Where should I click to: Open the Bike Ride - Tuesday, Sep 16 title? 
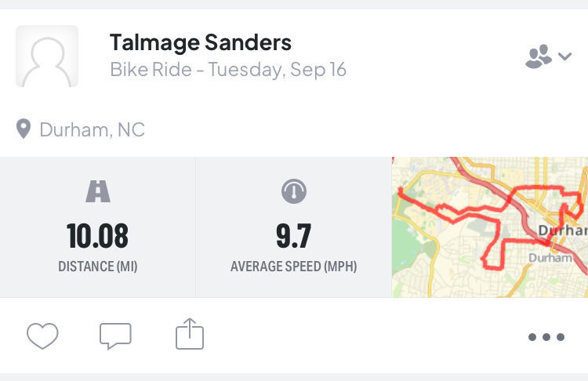[x=228, y=69]
